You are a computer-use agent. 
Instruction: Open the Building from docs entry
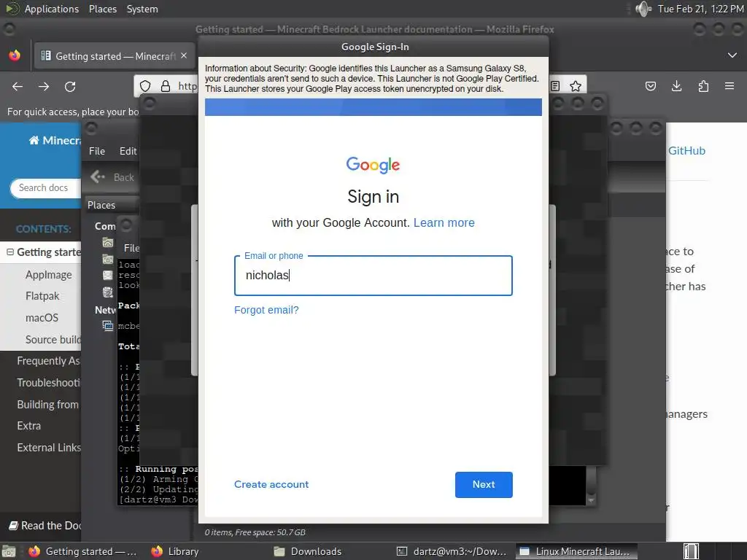47,404
